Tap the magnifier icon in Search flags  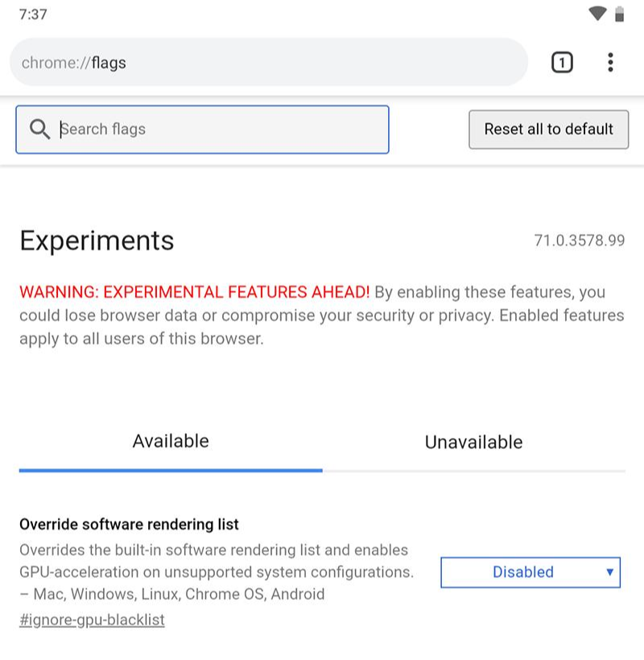point(40,129)
